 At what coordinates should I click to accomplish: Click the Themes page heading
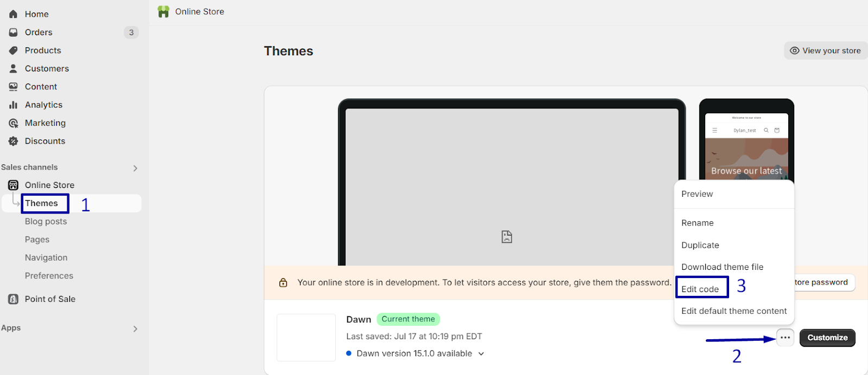[289, 51]
